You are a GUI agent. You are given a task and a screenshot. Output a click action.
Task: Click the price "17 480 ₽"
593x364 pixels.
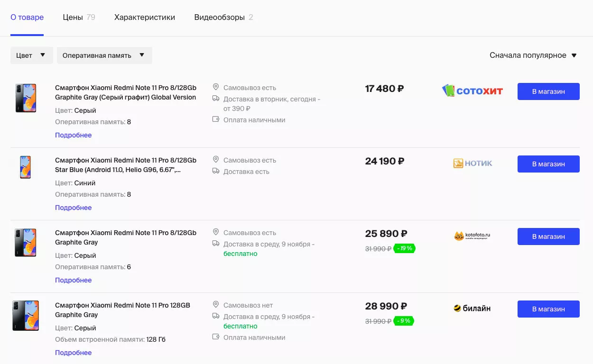pos(385,89)
